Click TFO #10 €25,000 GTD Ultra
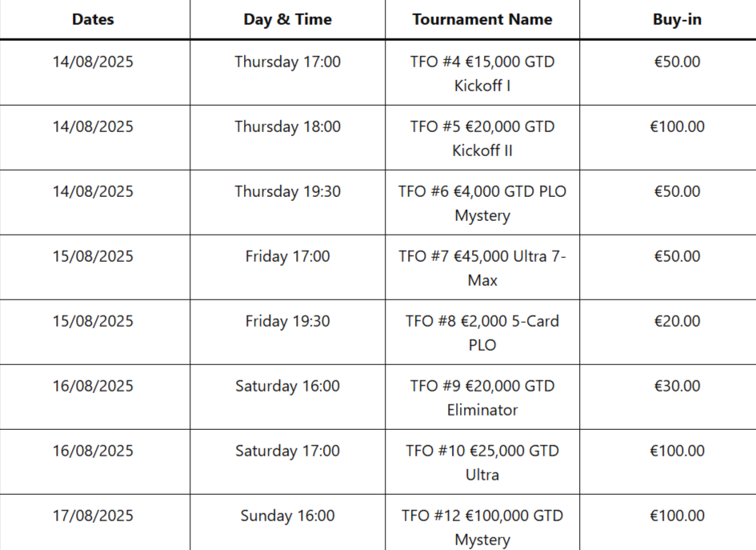Screen dimensions: 756x550 [482, 462]
